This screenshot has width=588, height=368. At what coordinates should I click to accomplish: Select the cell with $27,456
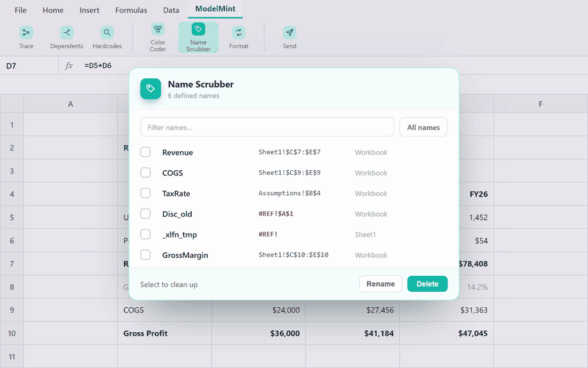point(353,310)
